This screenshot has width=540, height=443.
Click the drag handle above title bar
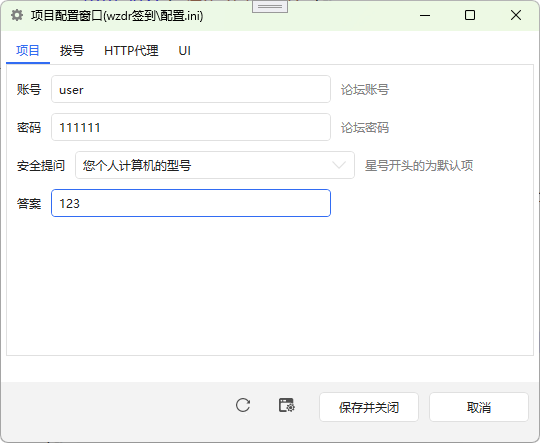click(x=270, y=6)
